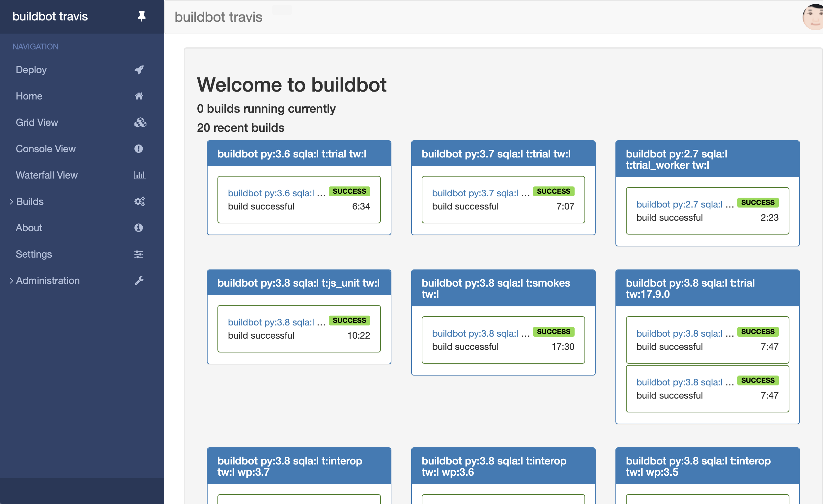823x504 pixels.
Task: Click the About info icon
Action: 139,228
